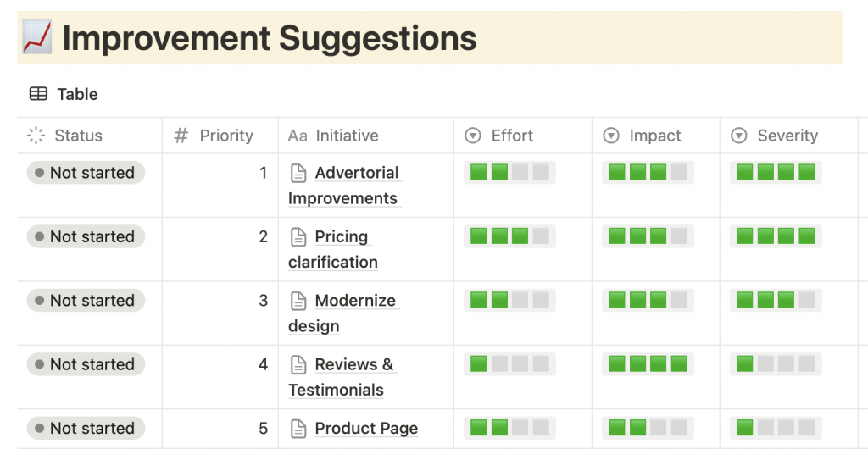This screenshot has width=868, height=460.
Task: Click the chart emoji page icon
Action: tap(37, 37)
